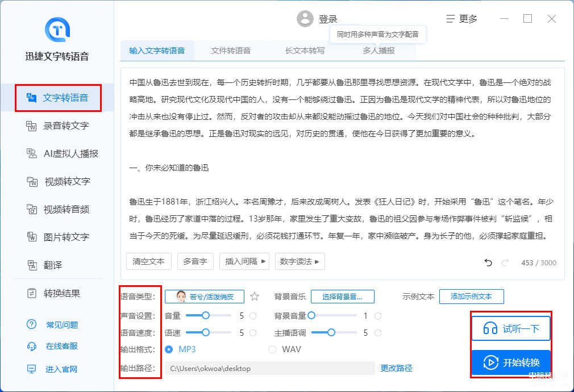
Task: Expand the 数字读法 dropdown
Action: (300, 261)
